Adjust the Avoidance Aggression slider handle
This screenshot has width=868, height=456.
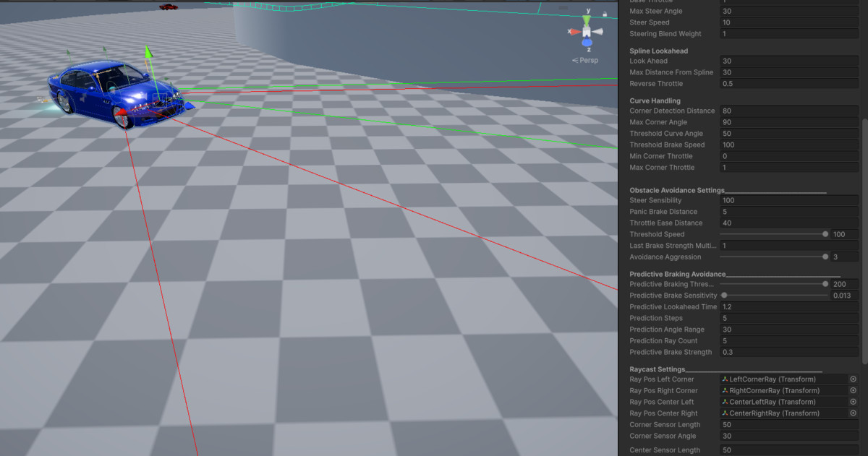coord(825,257)
